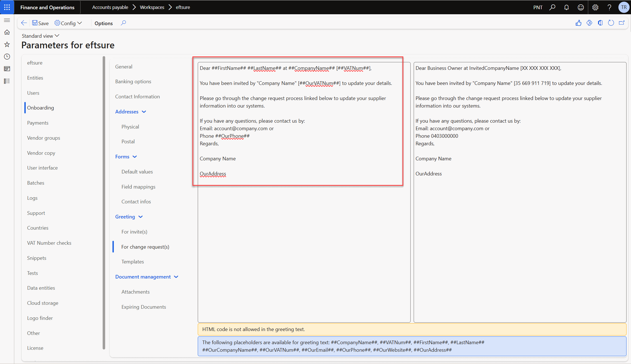Click the back arrow in action pane
The image size is (631, 364).
pos(24,23)
